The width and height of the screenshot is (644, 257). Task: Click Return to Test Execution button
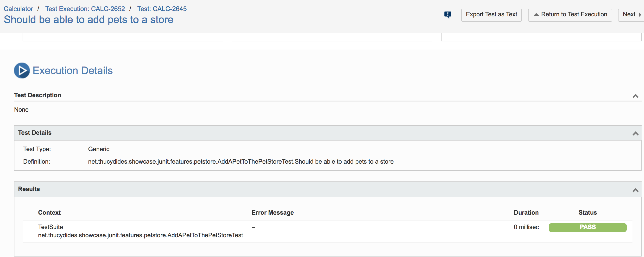(x=570, y=15)
